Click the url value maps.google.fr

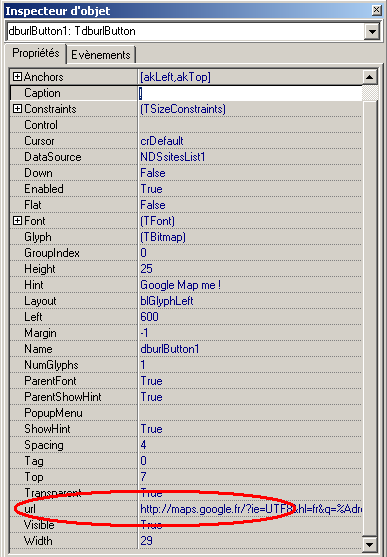[x=251, y=509]
